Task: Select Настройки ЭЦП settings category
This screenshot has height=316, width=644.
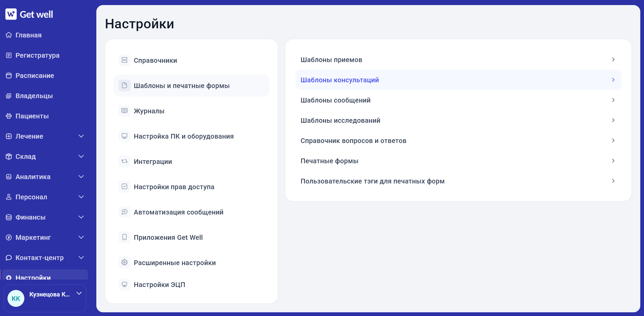Action: [191, 285]
